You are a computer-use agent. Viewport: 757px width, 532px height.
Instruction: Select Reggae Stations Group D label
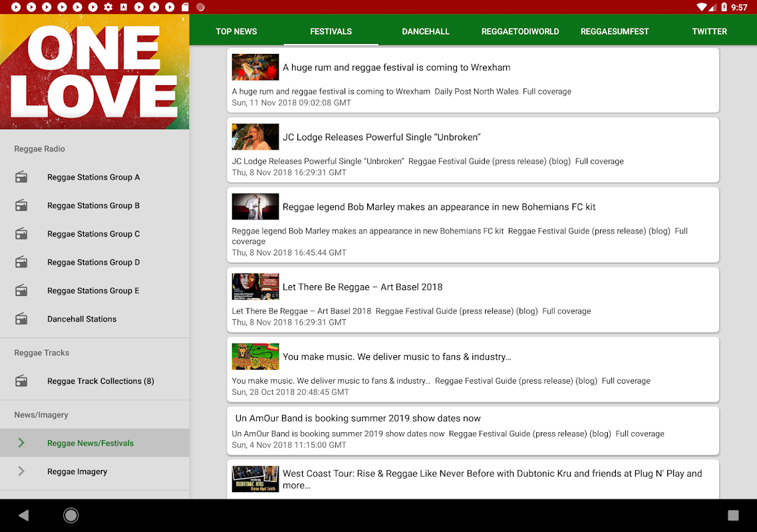[94, 262]
